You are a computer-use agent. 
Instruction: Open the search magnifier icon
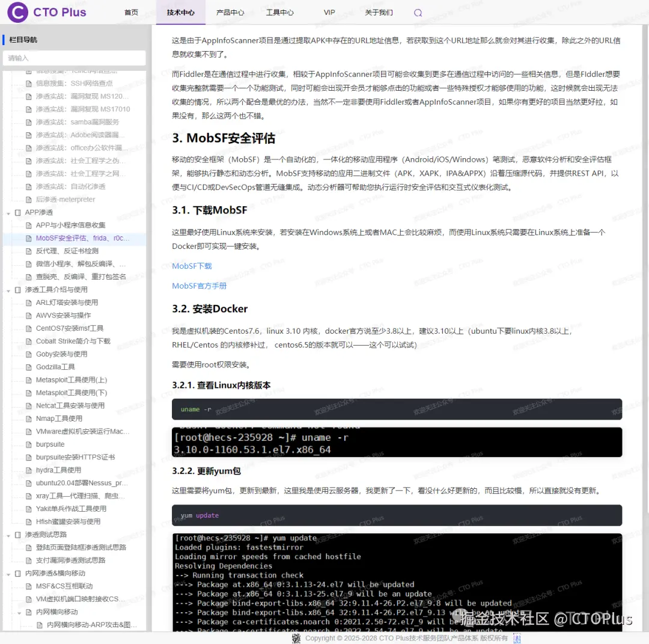coord(418,13)
